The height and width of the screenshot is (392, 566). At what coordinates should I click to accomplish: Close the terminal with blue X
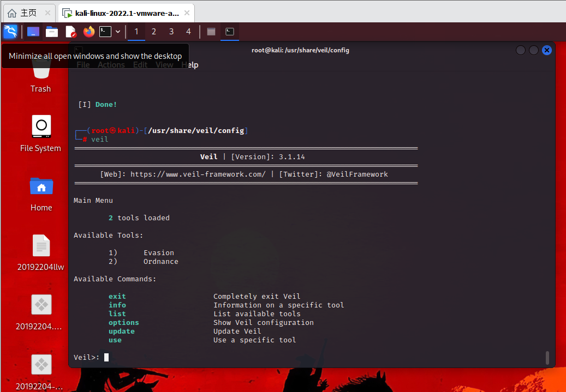547,50
